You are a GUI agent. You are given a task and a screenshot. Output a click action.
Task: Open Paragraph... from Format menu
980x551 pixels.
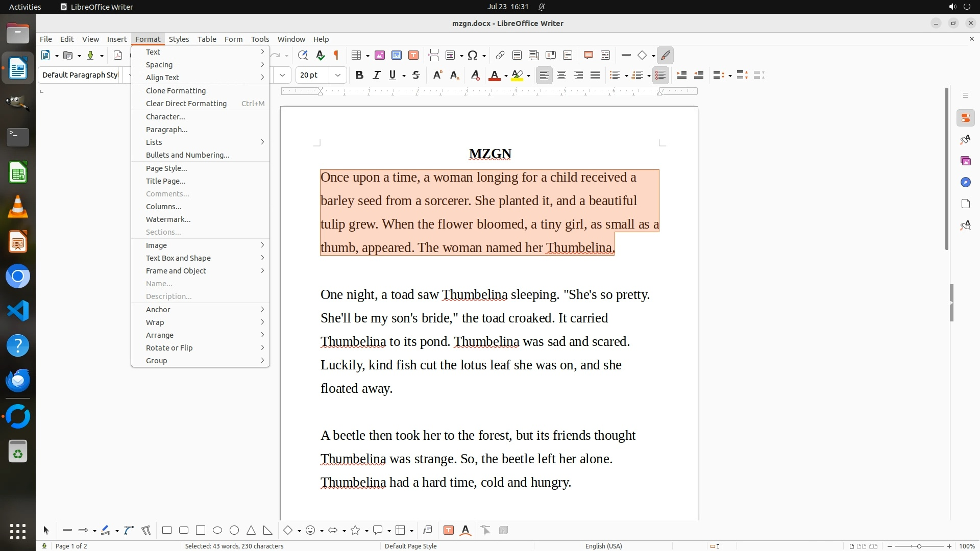pos(167,130)
